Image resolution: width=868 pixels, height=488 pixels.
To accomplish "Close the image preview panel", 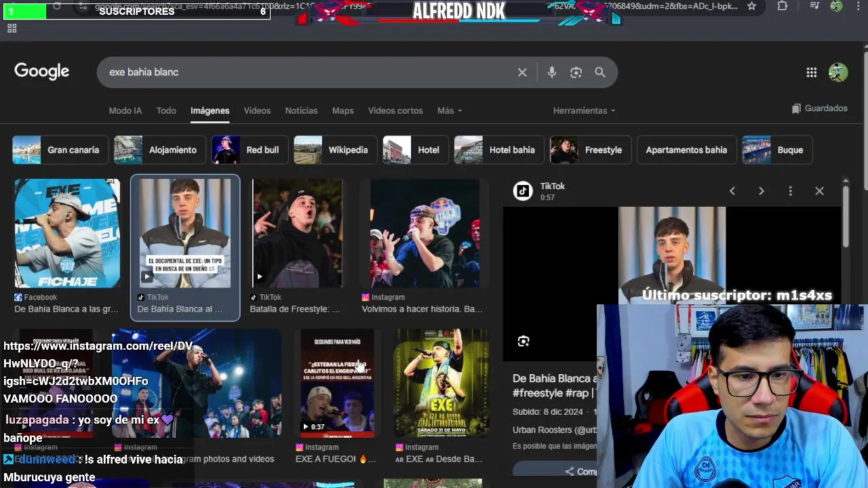I will click(819, 191).
